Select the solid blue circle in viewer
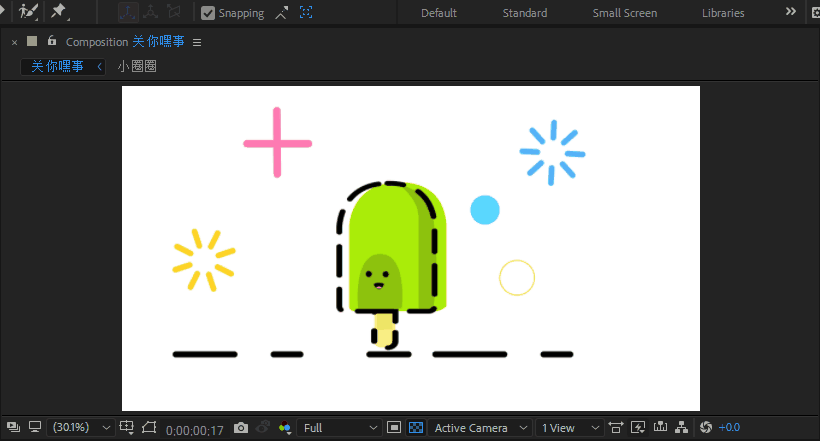Screen dimensions: 820x441 coord(485,210)
